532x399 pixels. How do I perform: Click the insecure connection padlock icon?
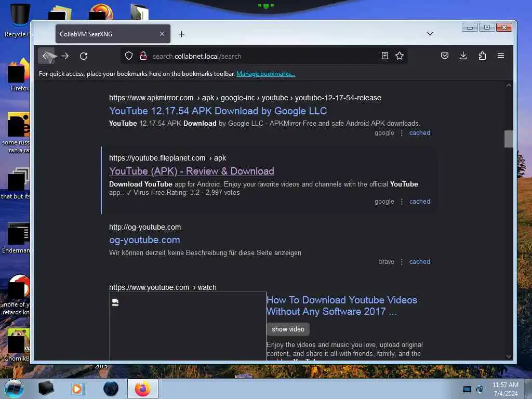click(x=143, y=56)
